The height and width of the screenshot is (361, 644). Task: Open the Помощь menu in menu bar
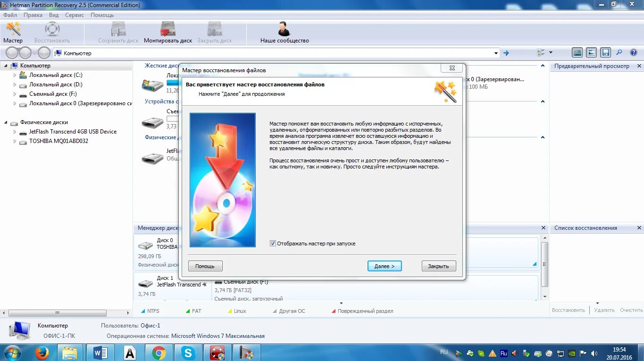point(102,15)
